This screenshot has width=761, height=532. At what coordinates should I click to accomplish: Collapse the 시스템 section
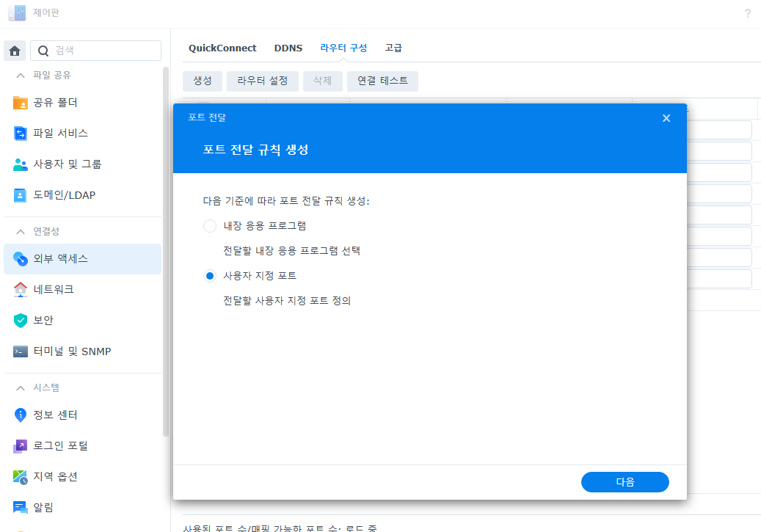21,388
